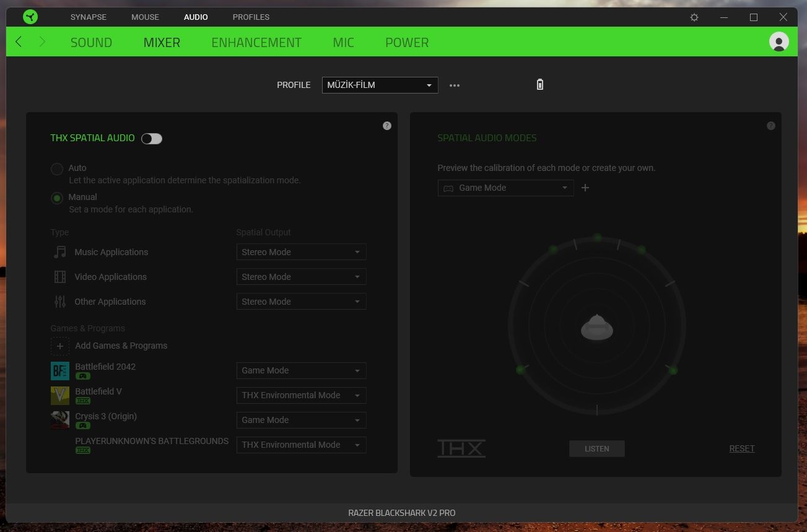Click the gamepad badge under Crysis 3

(83, 425)
